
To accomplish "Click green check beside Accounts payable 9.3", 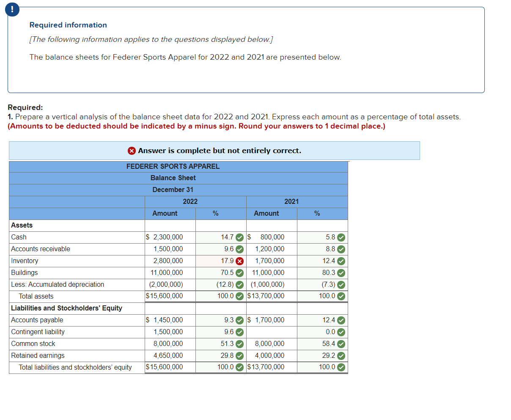I will click(x=239, y=320).
